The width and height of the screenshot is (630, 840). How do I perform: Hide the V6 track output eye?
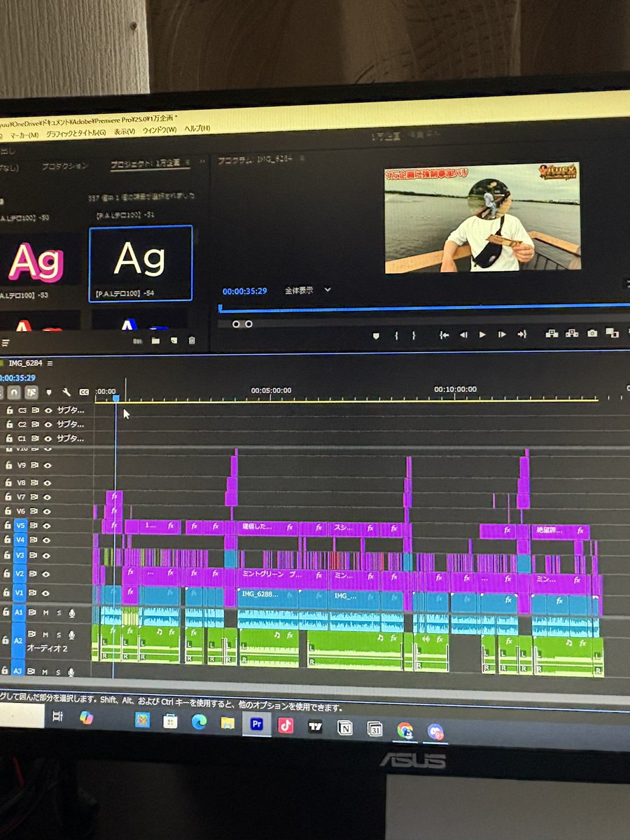click(x=48, y=511)
